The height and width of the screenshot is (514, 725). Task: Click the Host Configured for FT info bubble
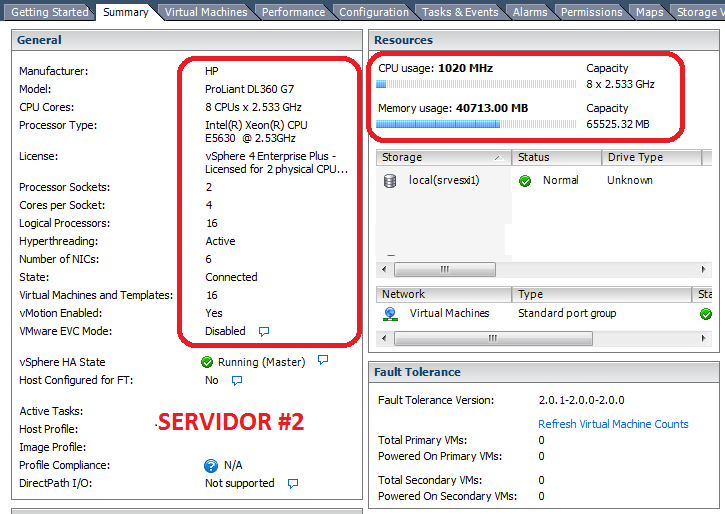tap(237, 380)
